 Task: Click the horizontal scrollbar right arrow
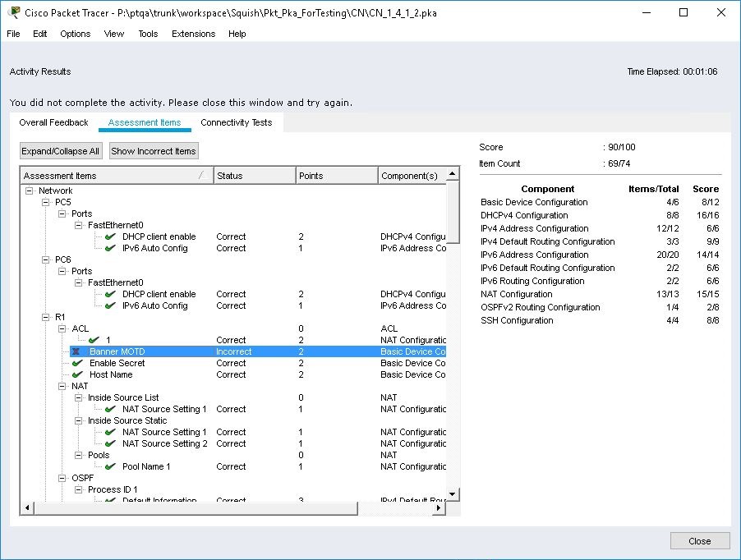[x=439, y=507]
